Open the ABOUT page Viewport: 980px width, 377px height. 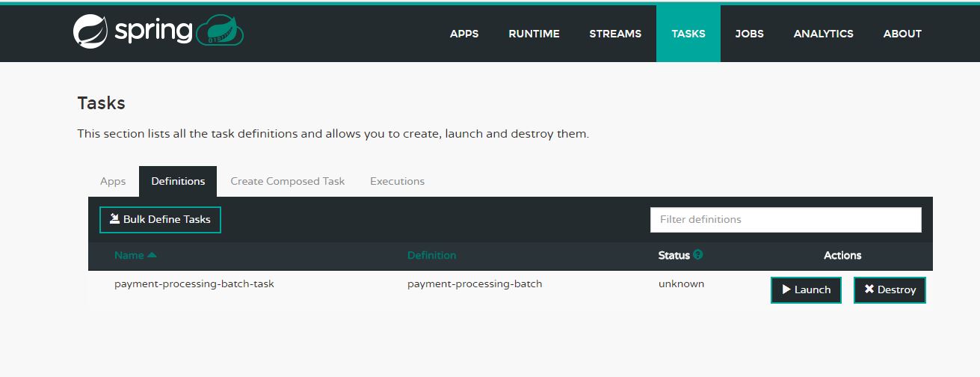pyautogui.click(x=902, y=34)
